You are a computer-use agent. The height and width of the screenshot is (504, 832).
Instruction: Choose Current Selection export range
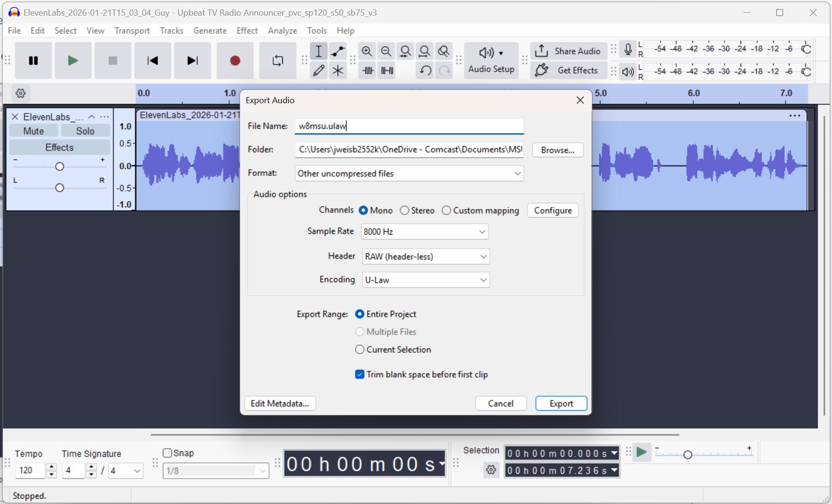point(360,350)
